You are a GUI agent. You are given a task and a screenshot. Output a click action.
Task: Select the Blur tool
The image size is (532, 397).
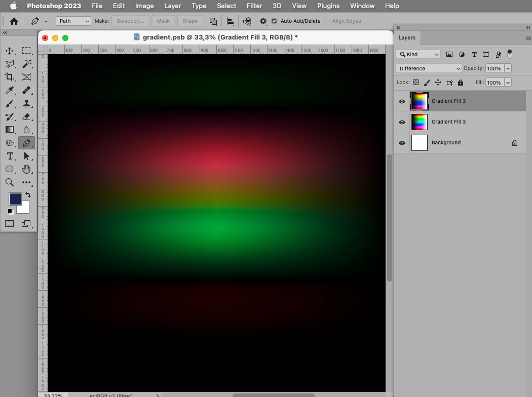26,130
